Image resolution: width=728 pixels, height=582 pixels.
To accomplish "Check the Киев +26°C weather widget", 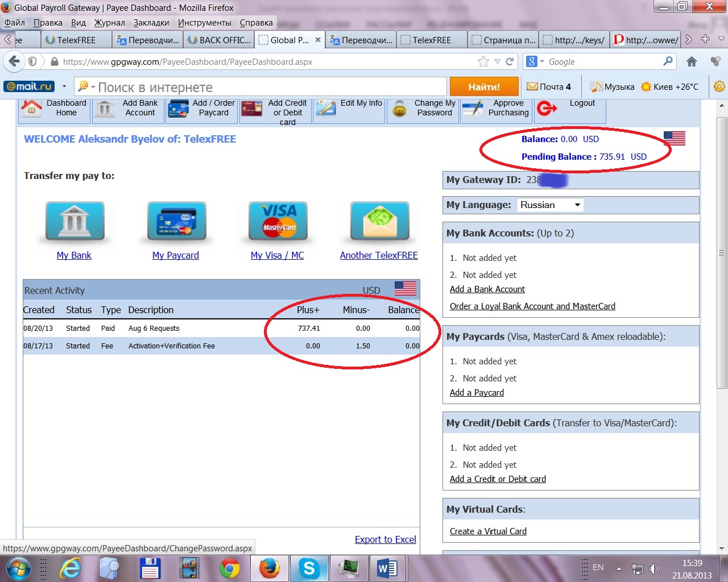I will pyautogui.click(x=670, y=86).
